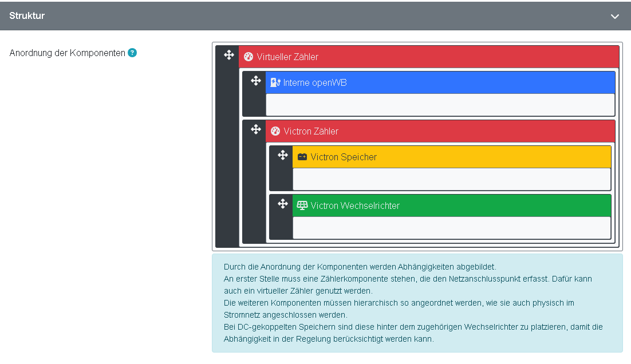The height and width of the screenshot is (364, 631).
Task: Click the Victron Speicher battery icon
Action: click(302, 157)
